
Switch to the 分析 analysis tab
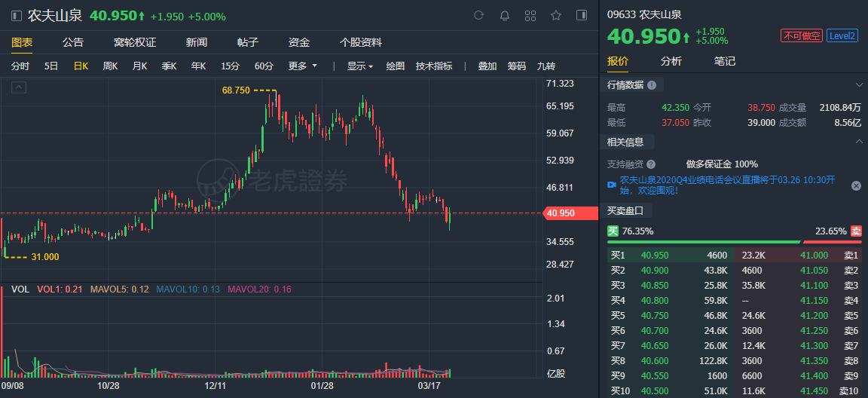671,61
